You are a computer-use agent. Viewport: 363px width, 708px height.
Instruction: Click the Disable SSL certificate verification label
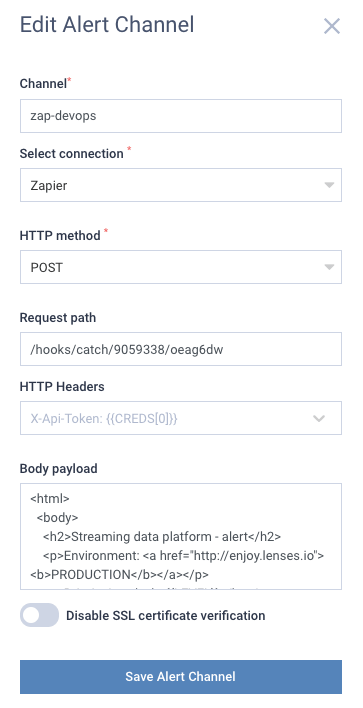pos(165,615)
